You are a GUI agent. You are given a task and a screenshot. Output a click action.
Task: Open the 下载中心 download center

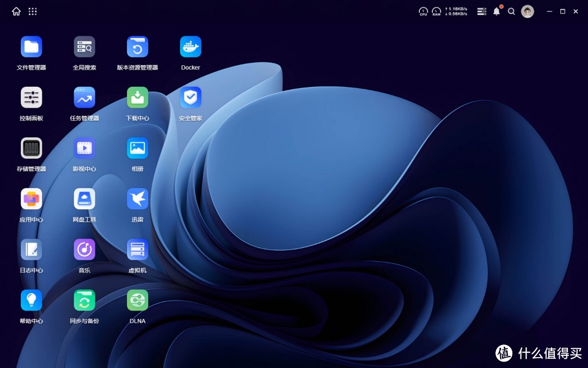pos(137,98)
